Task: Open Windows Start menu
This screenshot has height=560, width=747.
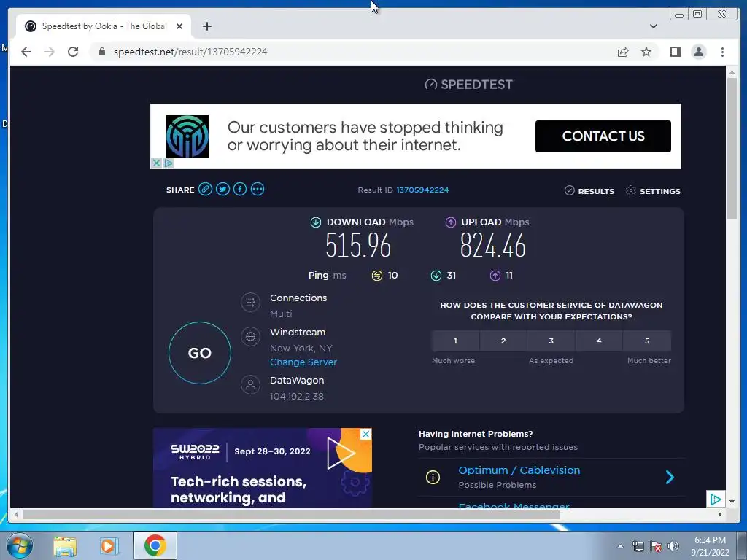Action: 18,545
